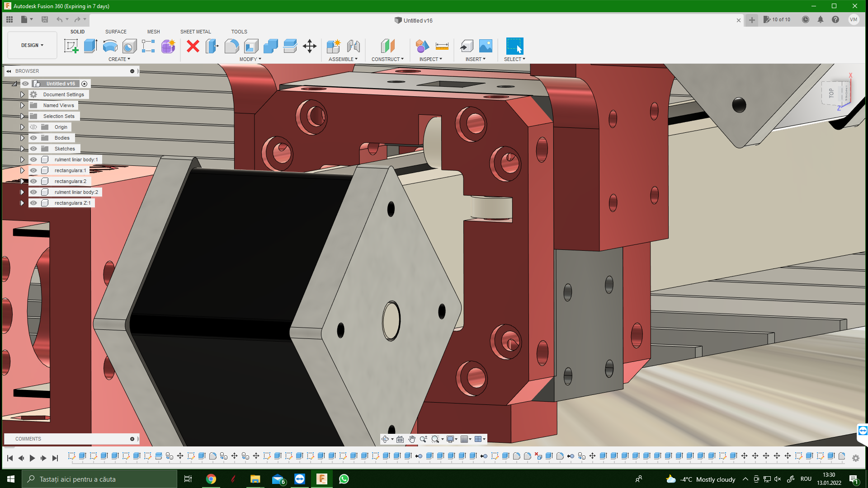Select the Extrude tool
Viewport: 868px width, 488px height.
[90, 46]
